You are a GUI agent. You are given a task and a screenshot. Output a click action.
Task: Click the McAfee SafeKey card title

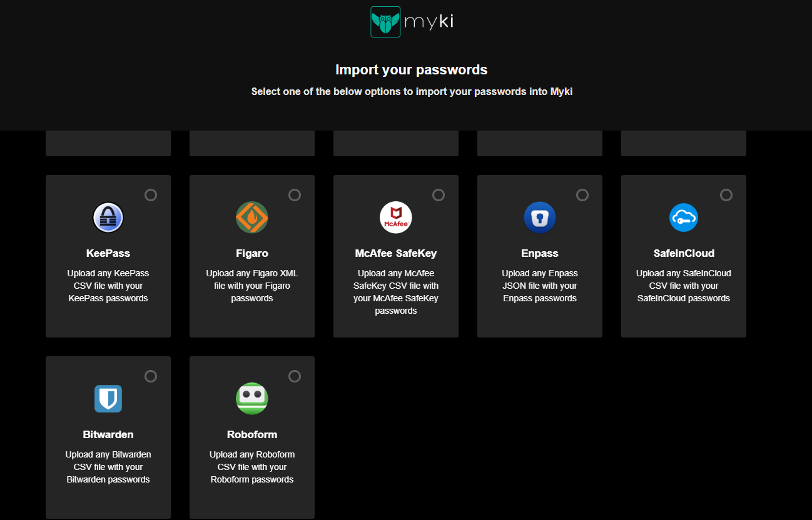tap(396, 253)
